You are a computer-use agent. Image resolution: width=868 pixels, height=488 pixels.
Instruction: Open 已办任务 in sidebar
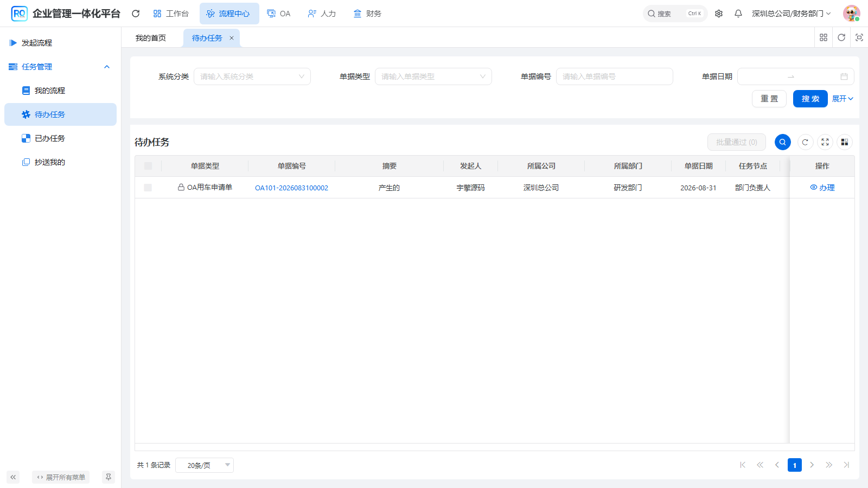pos(60,138)
